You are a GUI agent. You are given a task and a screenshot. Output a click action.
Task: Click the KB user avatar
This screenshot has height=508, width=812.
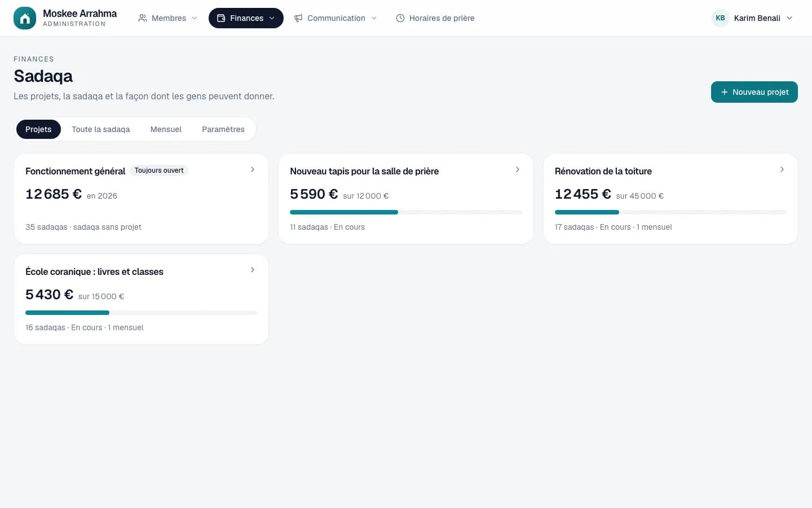[x=720, y=18]
